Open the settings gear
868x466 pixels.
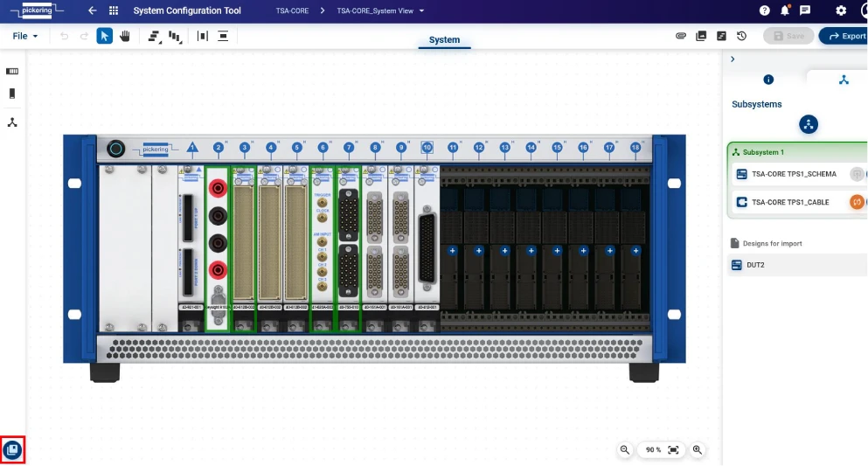point(841,10)
